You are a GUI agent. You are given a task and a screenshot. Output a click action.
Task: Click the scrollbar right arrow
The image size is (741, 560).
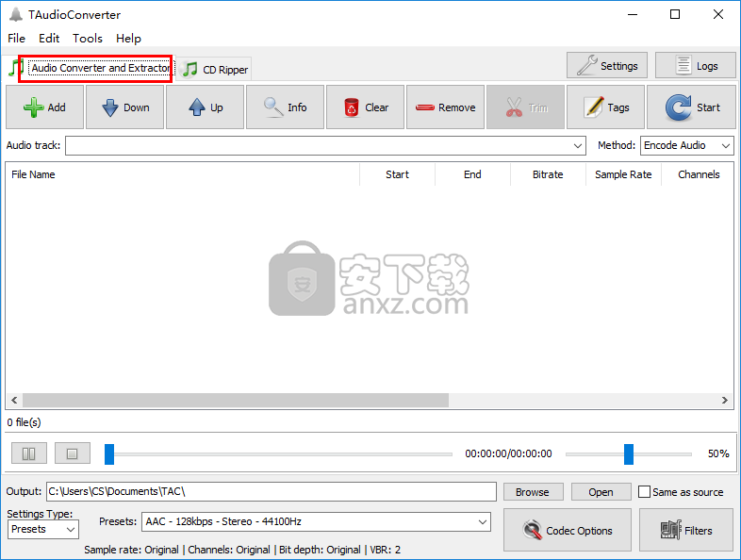click(x=724, y=401)
